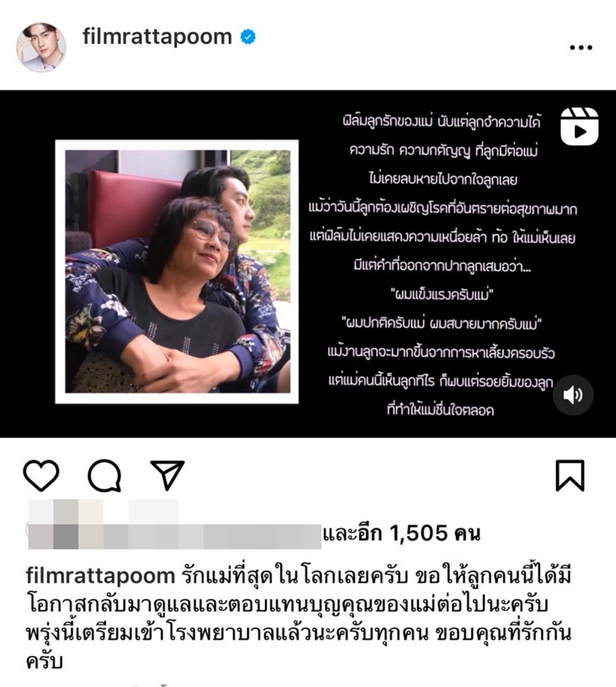
Task: Tap the mother and son photo frame
Action: (177, 272)
